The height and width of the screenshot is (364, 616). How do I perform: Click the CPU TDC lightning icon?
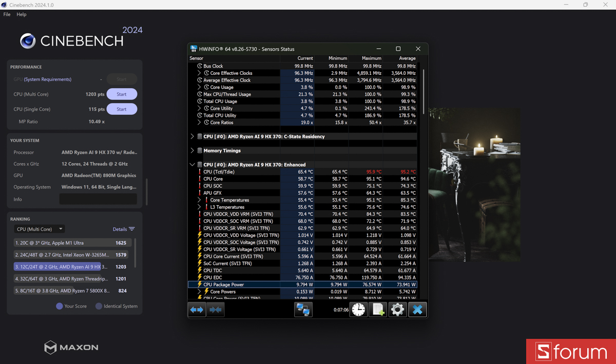coord(200,270)
